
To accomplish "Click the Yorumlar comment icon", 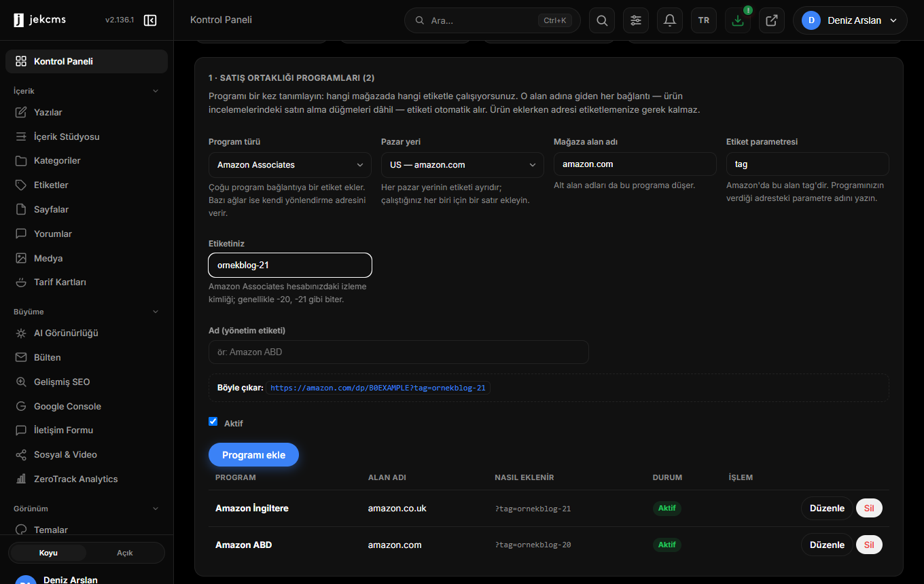I will (21, 234).
